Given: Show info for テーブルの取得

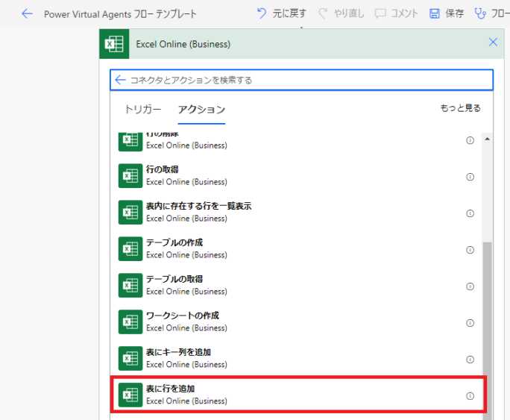Looking at the screenshot, I should point(470,286).
